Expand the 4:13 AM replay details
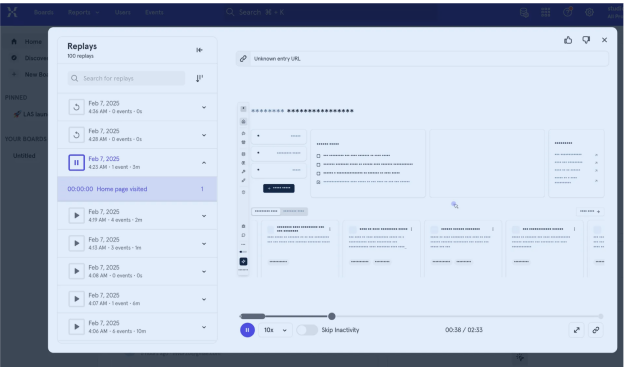624x367 pixels. [x=204, y=244]
